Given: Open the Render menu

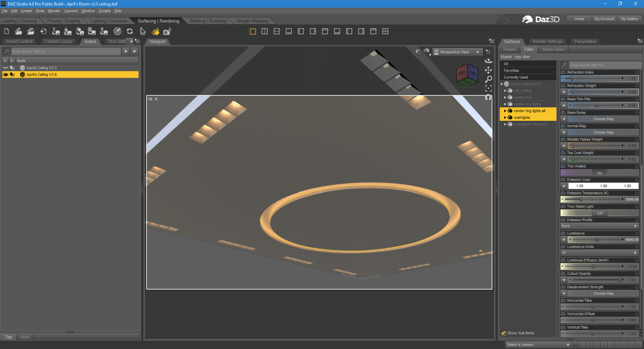Looking at the screenshot, I should click(x=54, y=11).
